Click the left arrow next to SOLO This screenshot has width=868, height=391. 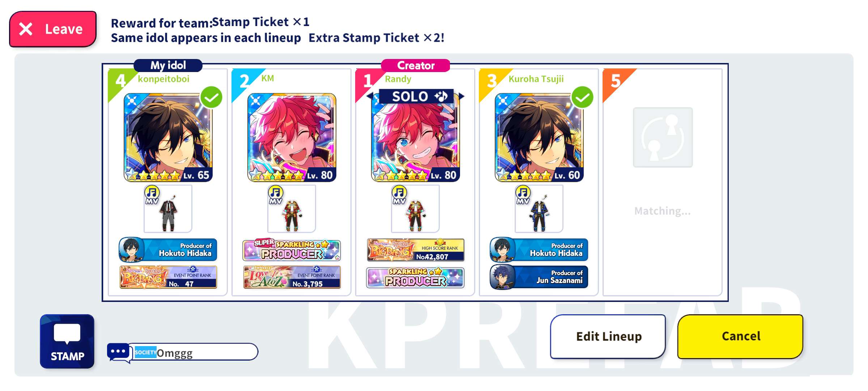coord(370,96)
